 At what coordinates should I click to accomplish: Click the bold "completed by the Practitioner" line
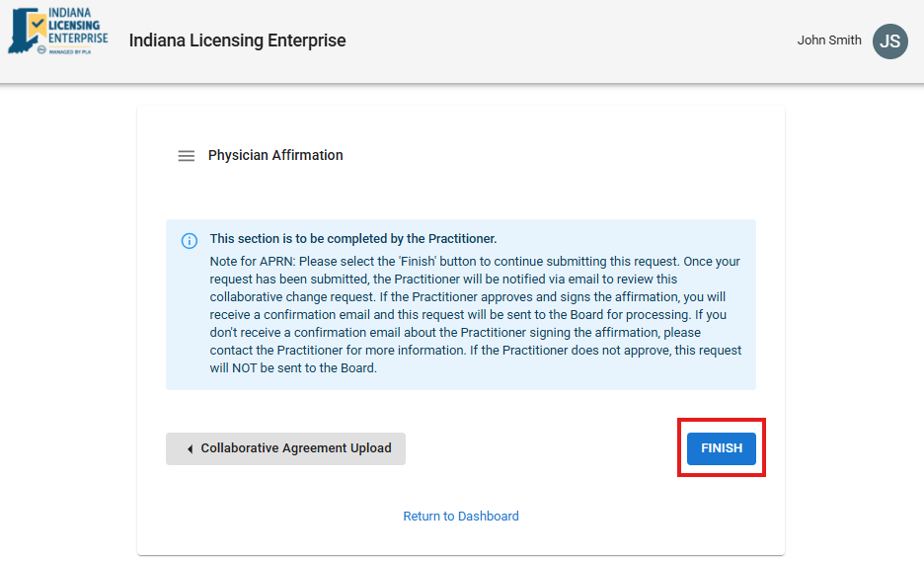353,239
